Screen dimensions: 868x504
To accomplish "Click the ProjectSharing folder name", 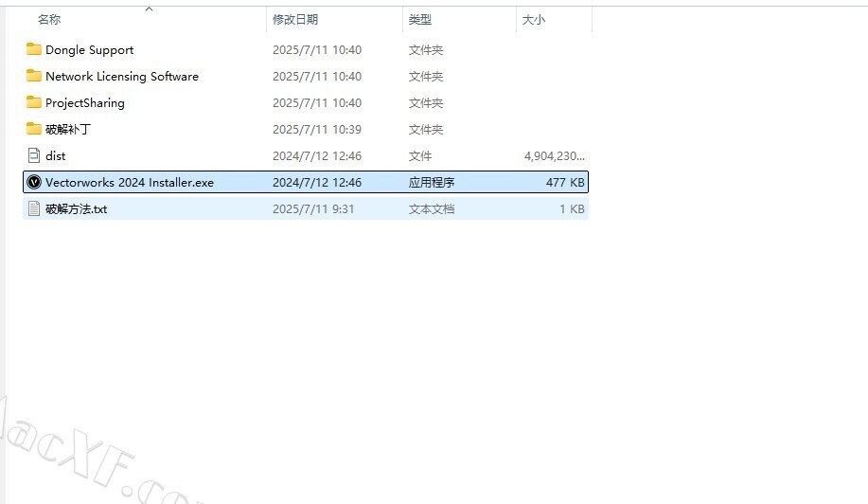I will click(x=84, y=103).
